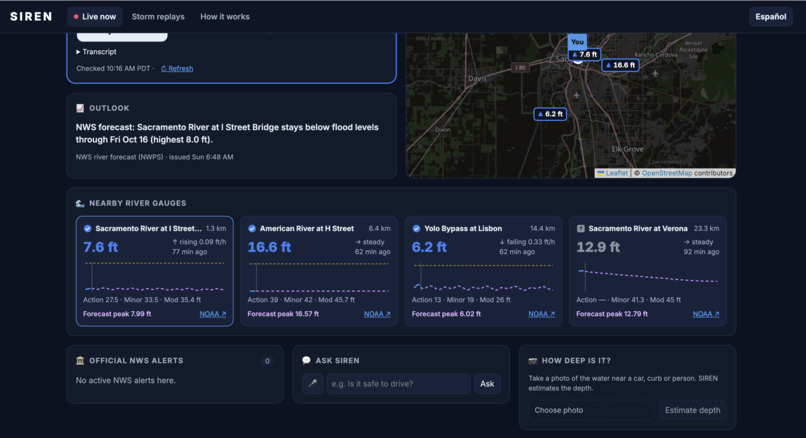Click the microphone voice input button
Viewport: 806px width, 438px height.
pos(312,384)
